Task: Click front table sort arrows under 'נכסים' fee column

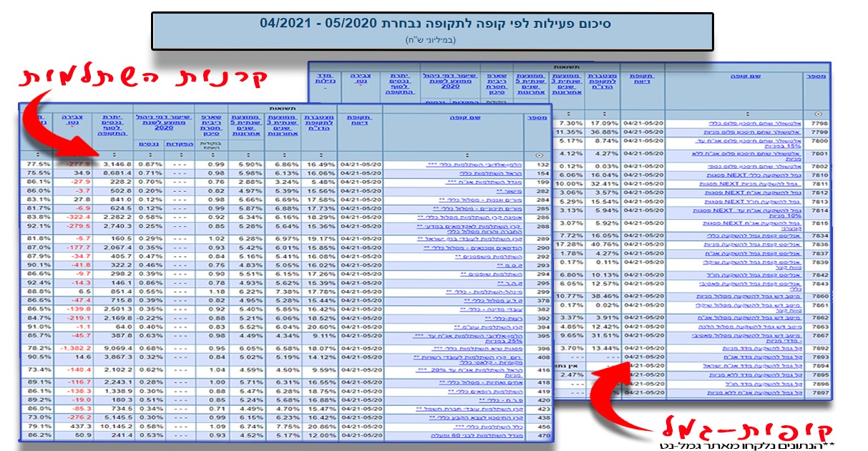Action: coord(150,155)
